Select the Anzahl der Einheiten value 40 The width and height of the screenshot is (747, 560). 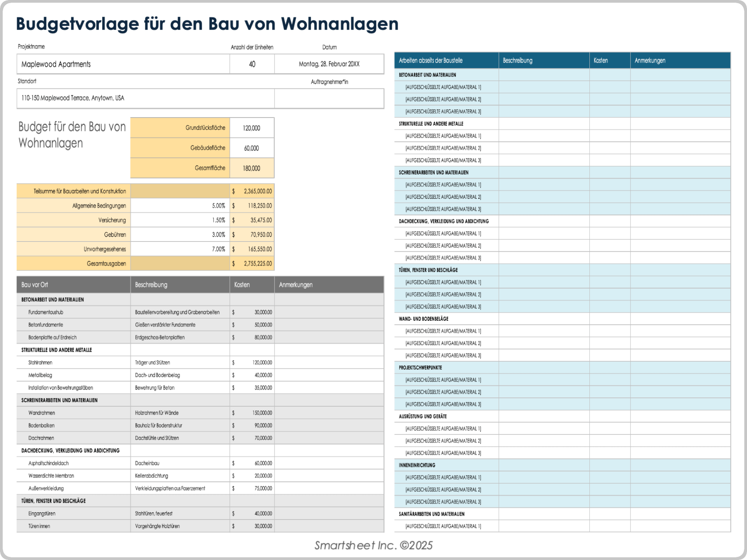[x=252, y=64]
